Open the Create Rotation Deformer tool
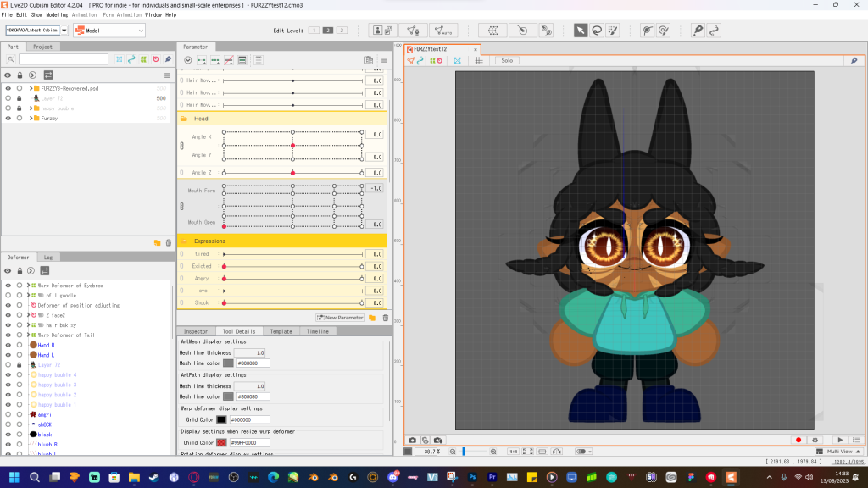The height and width of the screenshot is (488, 868). coord(522,30)
